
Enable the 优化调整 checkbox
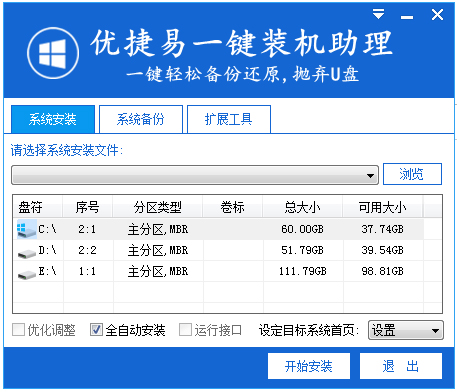pyautogui.click(x=18, y=330)
